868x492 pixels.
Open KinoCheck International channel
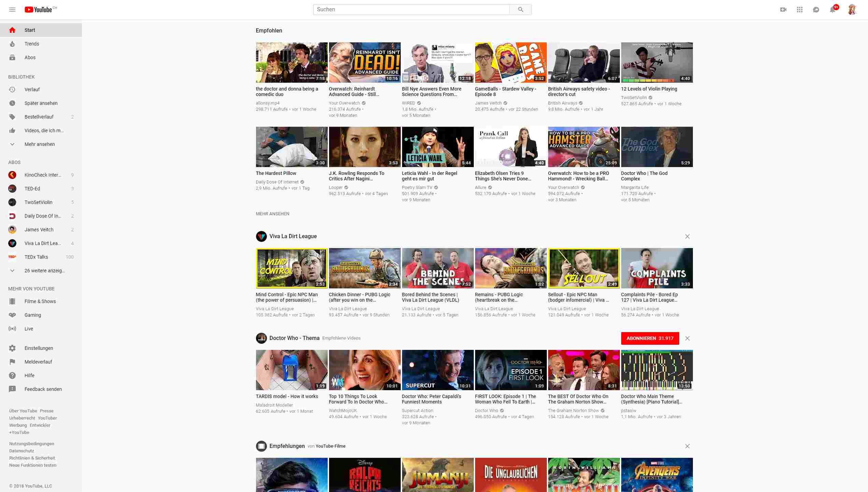click(x=41, y=175)
